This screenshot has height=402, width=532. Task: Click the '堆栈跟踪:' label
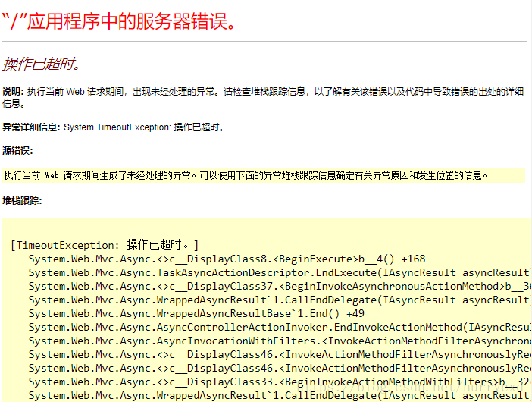(x=22, y=201)
